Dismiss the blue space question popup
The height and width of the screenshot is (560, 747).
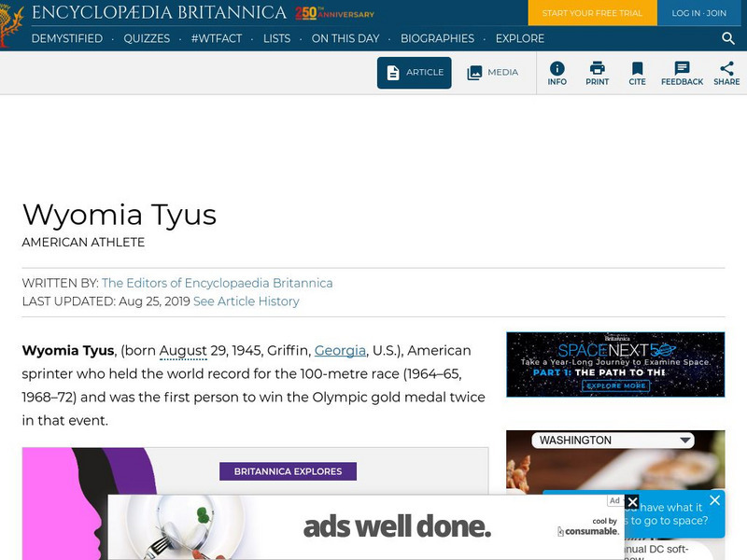pyautogui.click(x=714, y=500)
